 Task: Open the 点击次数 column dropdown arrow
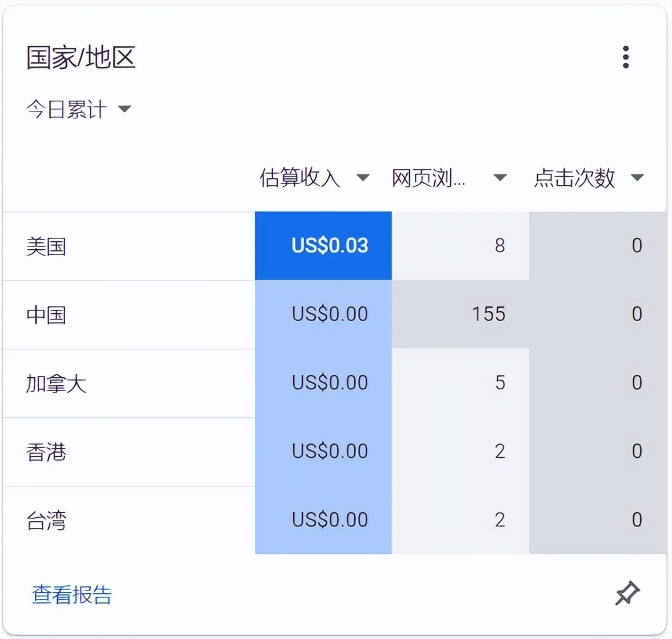pyautogui.click(x=638, y=178)
